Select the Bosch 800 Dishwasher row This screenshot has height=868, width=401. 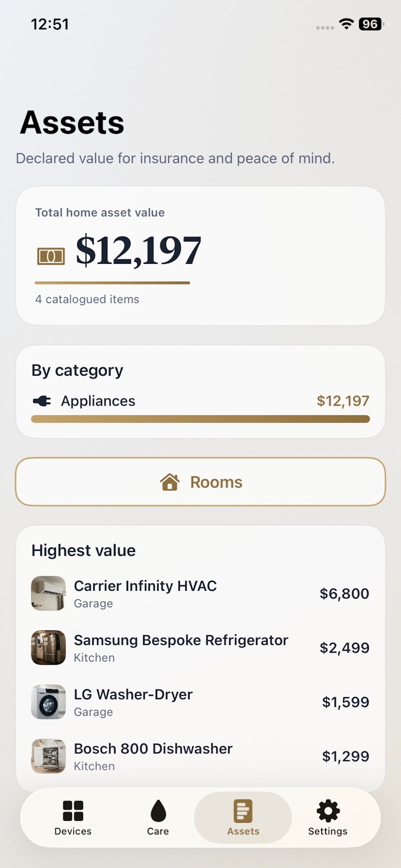pos(200,756)
